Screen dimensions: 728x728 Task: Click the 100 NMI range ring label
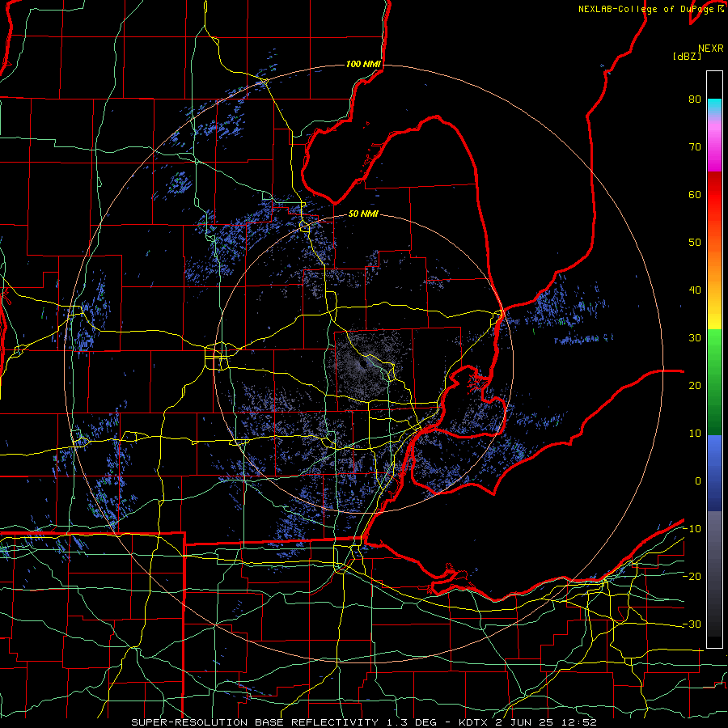pyautogui.click(x=363, y=64)
